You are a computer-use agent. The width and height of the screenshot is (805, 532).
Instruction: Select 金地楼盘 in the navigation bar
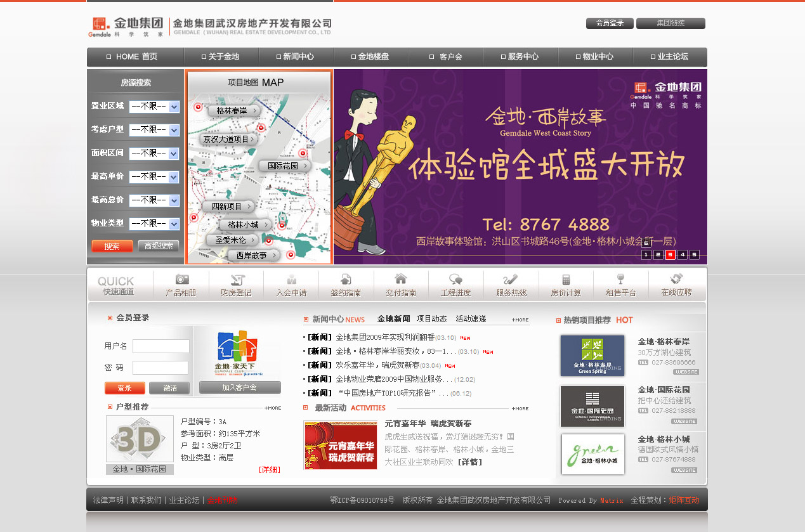coord(372,56)
